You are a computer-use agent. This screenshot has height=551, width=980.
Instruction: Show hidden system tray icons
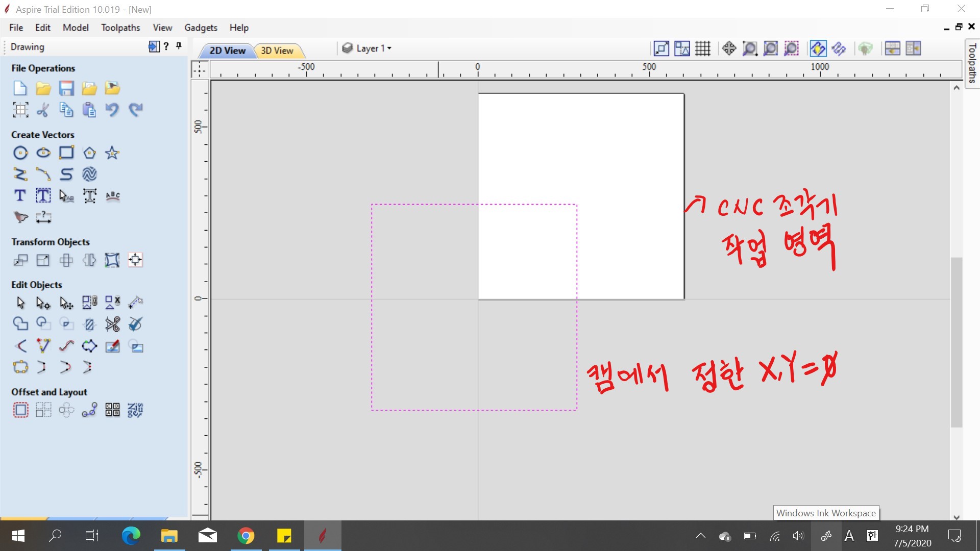point(701,536)
